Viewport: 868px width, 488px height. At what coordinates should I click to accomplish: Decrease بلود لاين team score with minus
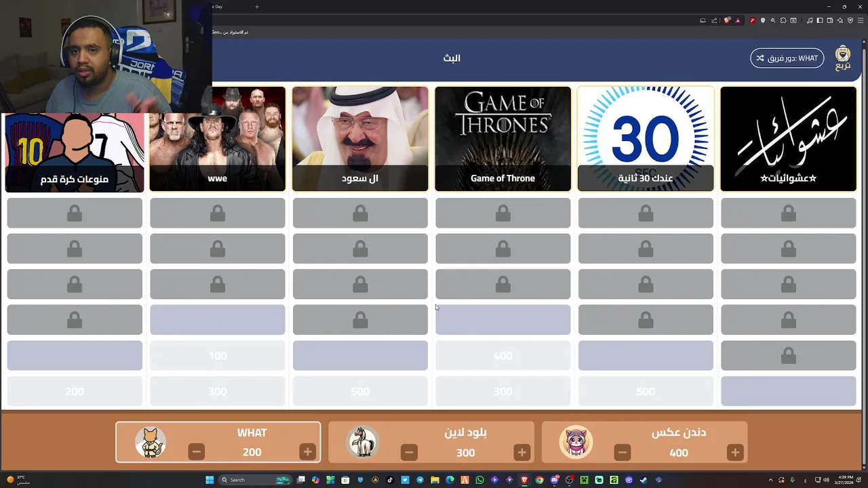(x=409, y=452)
